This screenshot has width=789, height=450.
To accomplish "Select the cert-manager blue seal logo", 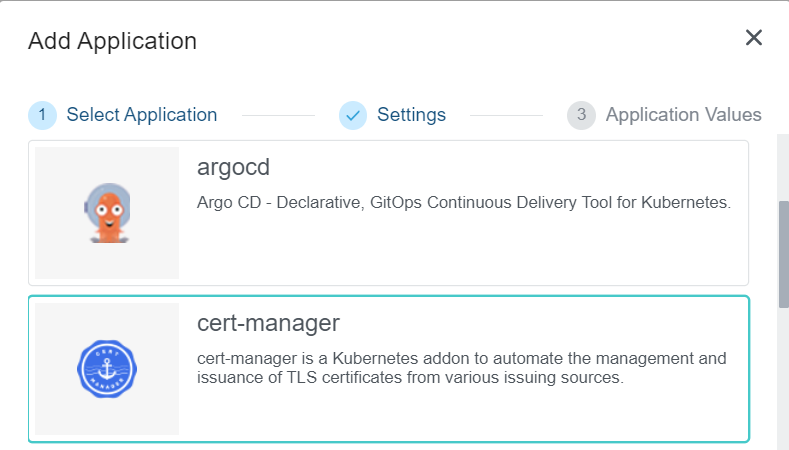I will click(x=106, y=369).
